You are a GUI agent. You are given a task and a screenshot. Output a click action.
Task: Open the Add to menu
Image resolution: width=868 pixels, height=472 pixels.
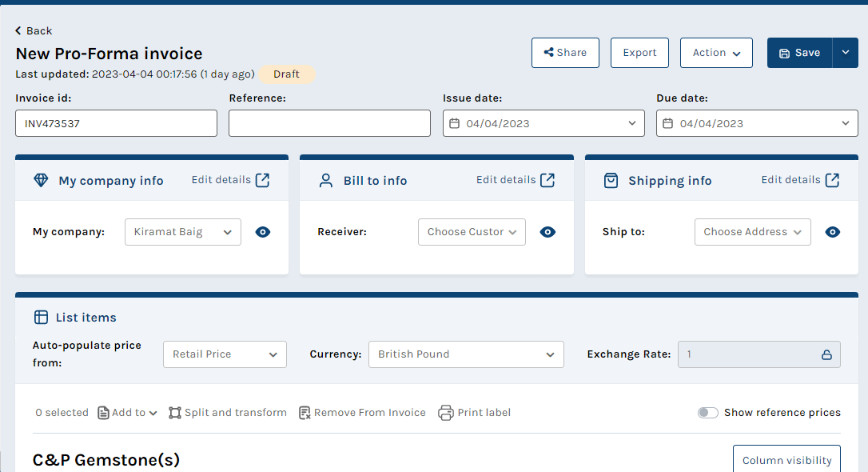coord(128,413)
